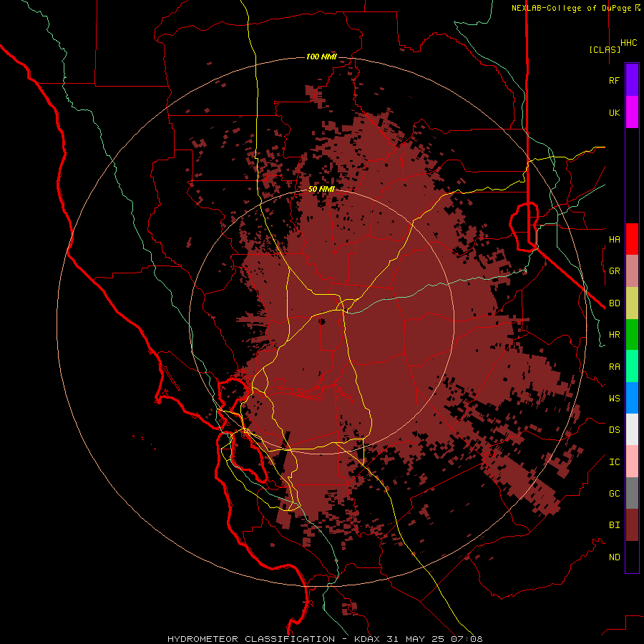The width and height of the screenshot is (644, 644).
Task: Click the purple RF color swatch
Action: click(632, 80)
